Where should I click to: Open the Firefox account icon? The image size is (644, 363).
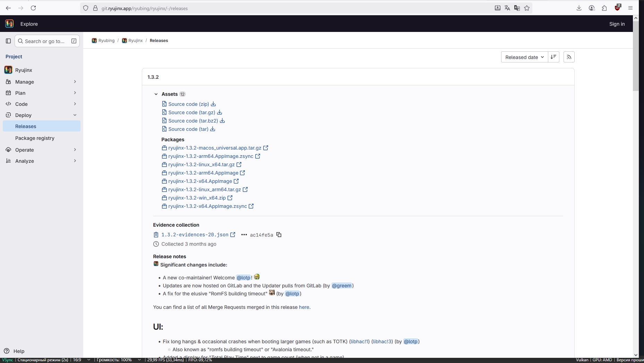pos(592,8)
